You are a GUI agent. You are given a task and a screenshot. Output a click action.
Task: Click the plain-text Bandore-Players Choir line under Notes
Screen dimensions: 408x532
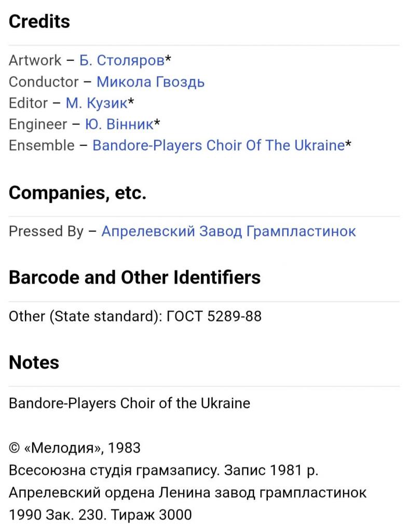tap(129, 403)
